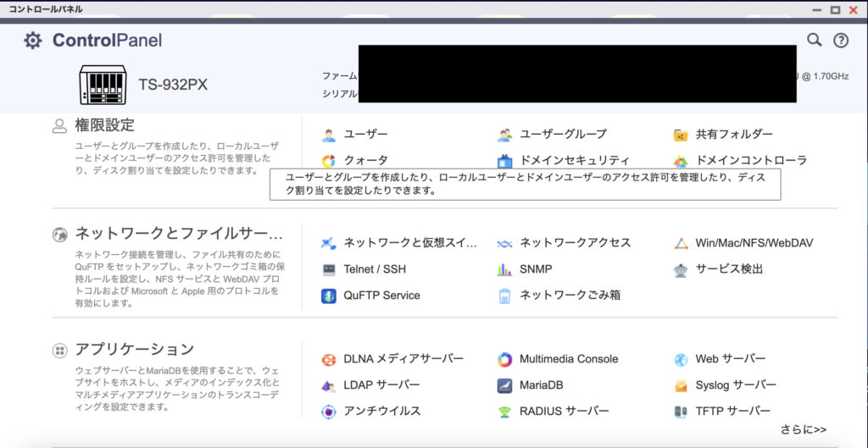Open the ネットワークと仮想スイッチ icon
This screenshot has height=448, width=868.
329,243
